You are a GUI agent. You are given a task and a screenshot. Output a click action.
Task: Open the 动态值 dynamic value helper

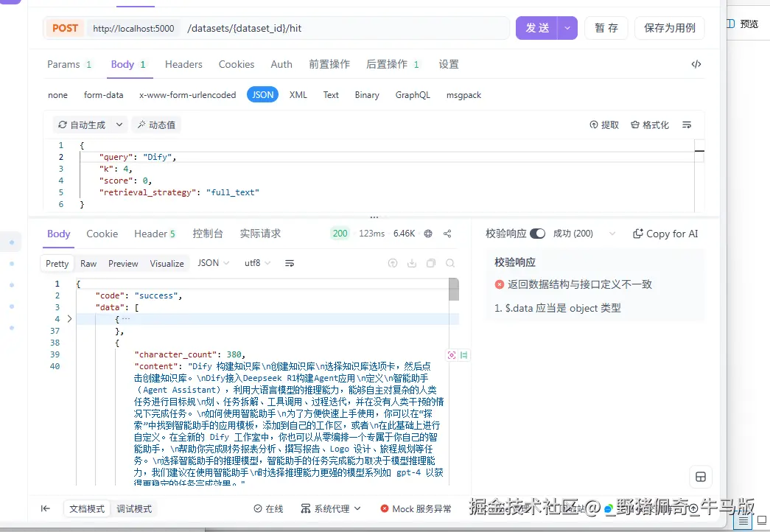coord(155,125)
